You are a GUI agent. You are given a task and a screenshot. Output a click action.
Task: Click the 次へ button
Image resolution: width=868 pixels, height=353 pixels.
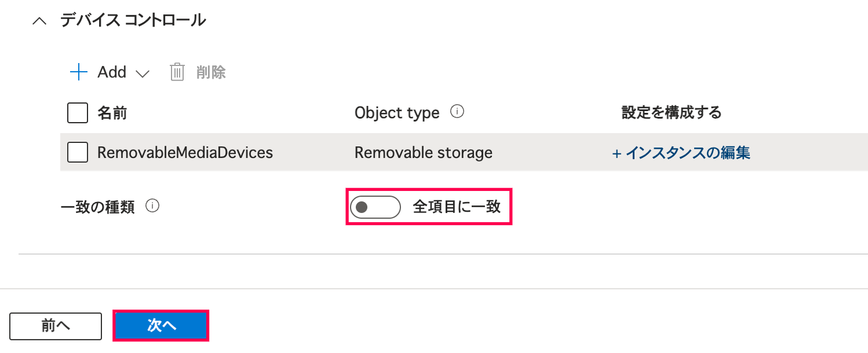161,326
